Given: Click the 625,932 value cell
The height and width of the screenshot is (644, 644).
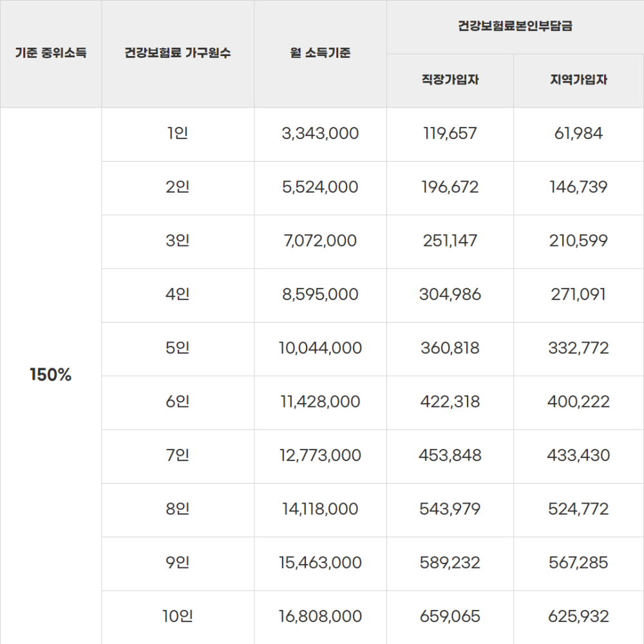Looking at the screenshot, I should [578, 616].
